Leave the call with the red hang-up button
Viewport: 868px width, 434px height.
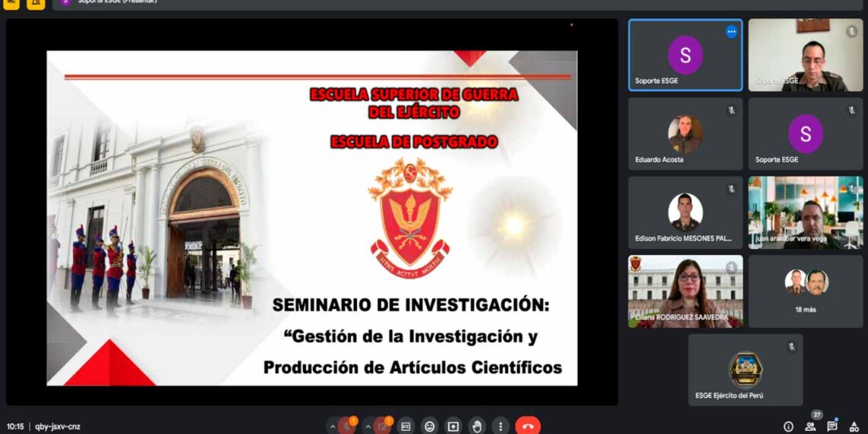pos(528,426)
